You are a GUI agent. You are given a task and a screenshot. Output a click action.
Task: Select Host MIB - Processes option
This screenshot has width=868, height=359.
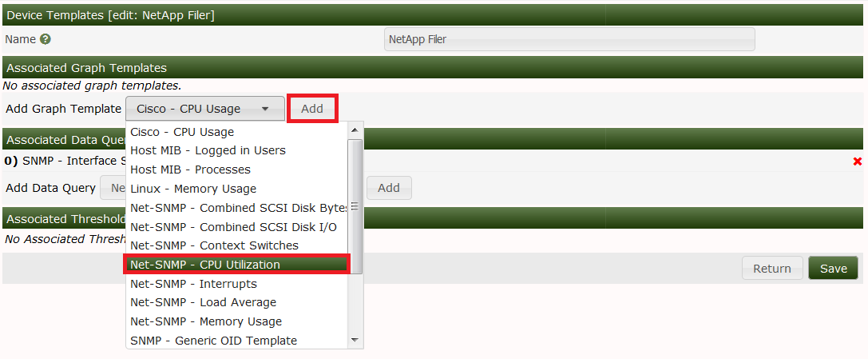pos(190,170)
